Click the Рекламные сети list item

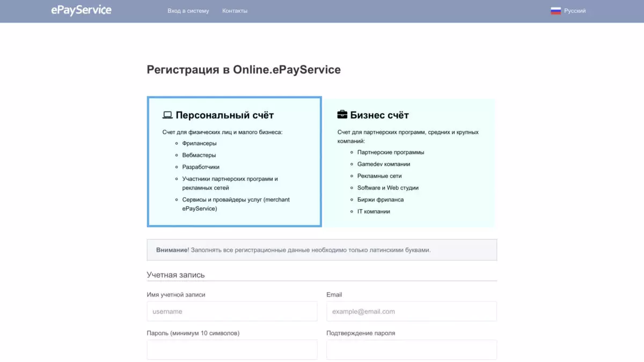379,176
